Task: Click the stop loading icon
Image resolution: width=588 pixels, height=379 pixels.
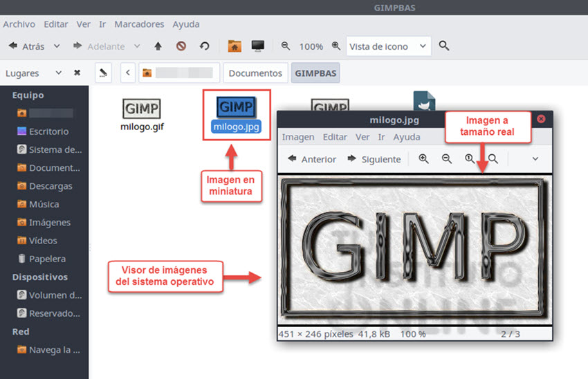Action: click(x=181, y=46)
